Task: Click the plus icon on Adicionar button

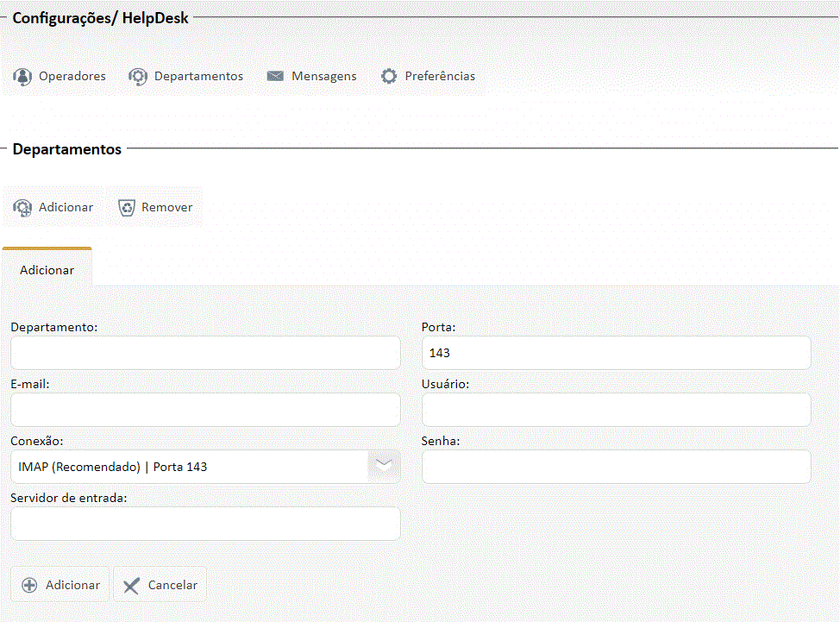Action: click(x=29, y=585)
